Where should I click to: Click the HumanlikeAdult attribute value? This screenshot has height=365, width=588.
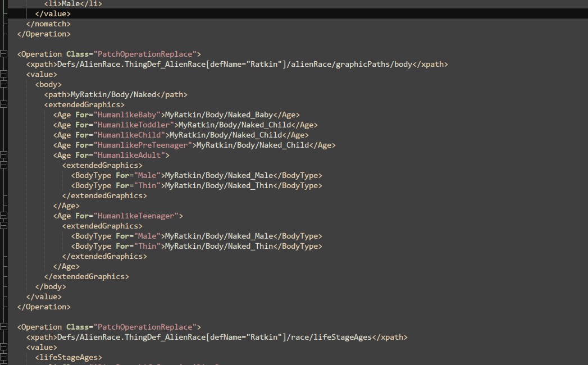click(x=129, y=156)
